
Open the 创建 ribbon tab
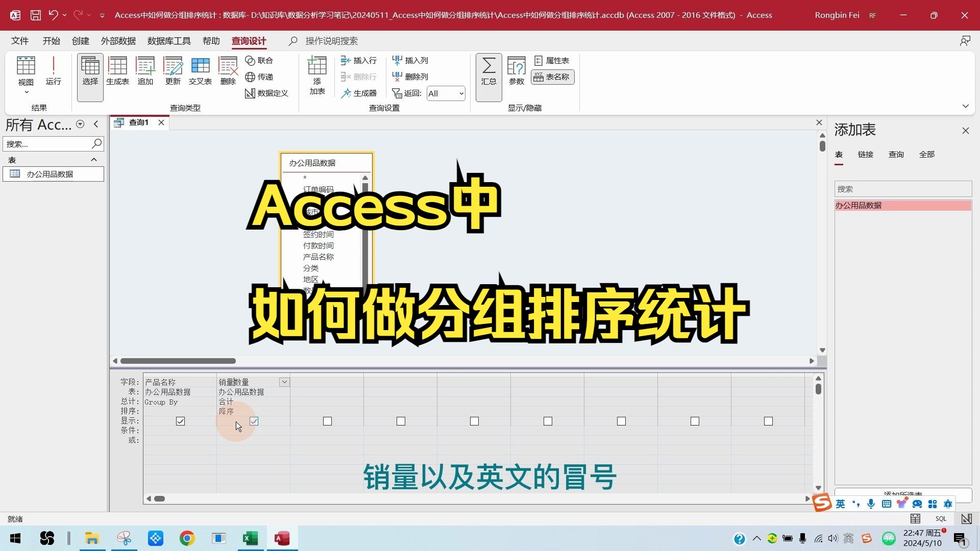(80, 41)
